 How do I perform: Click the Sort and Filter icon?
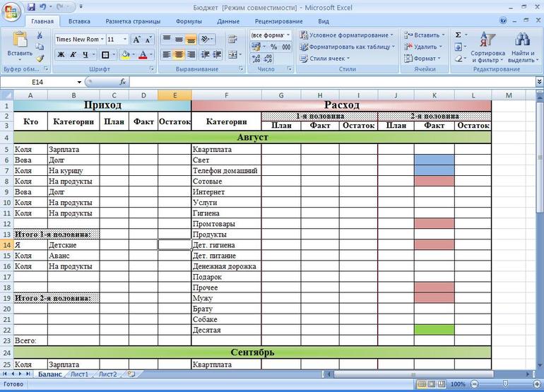pos(487,41)
